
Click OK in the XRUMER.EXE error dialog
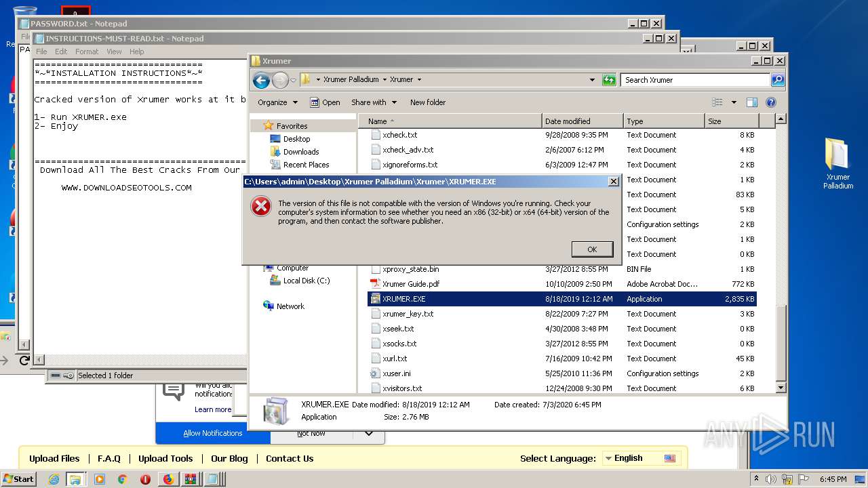click(592, 249)
